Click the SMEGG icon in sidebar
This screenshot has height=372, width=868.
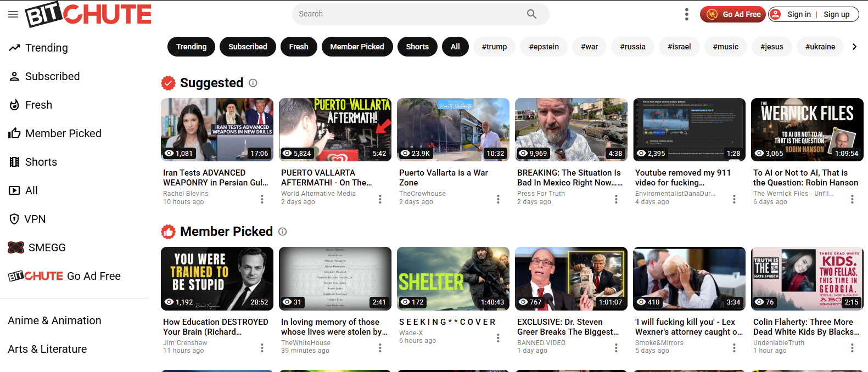(16, 247)
